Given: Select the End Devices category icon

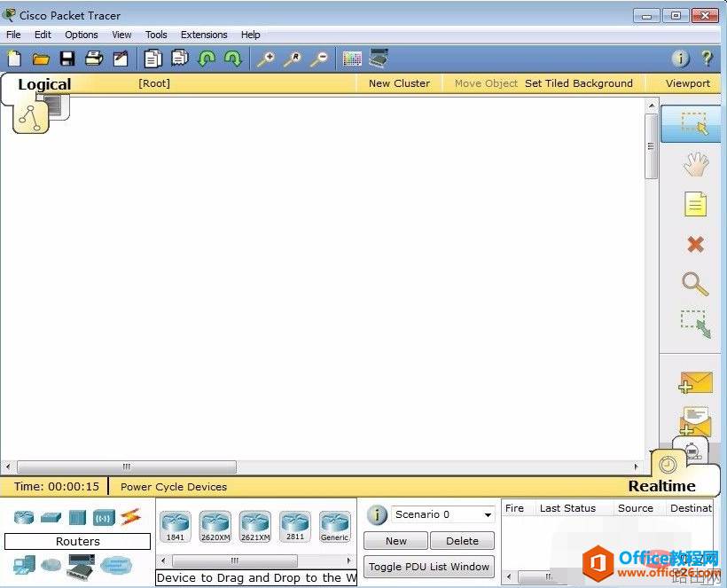Looking at the screenshot, I should click(24, 565).
